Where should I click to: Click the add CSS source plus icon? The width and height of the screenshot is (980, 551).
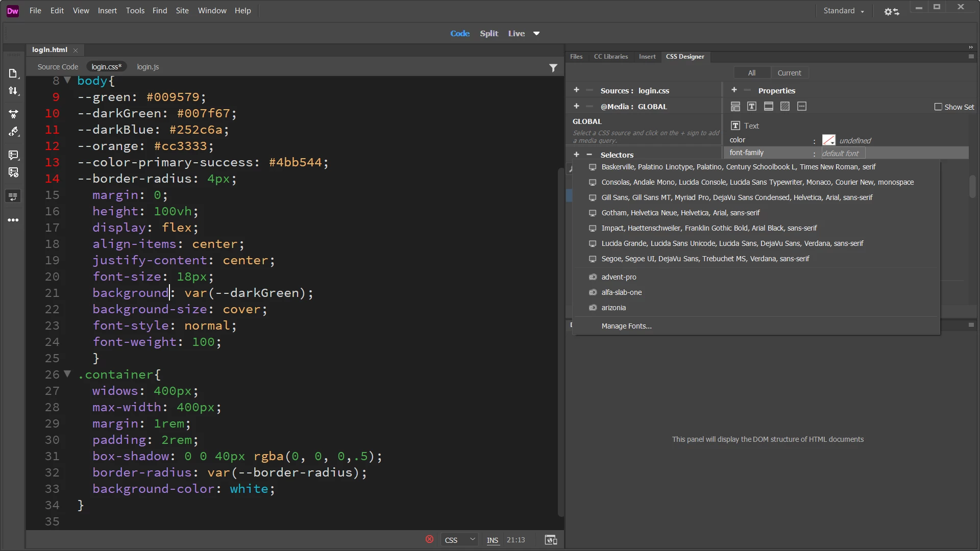pos(576,90)
